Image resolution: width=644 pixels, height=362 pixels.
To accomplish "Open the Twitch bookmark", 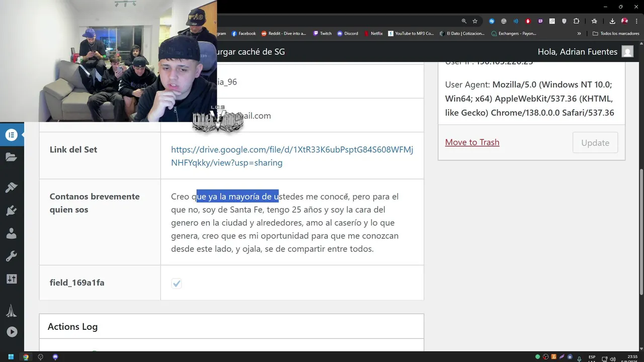I will click(323, 34).
